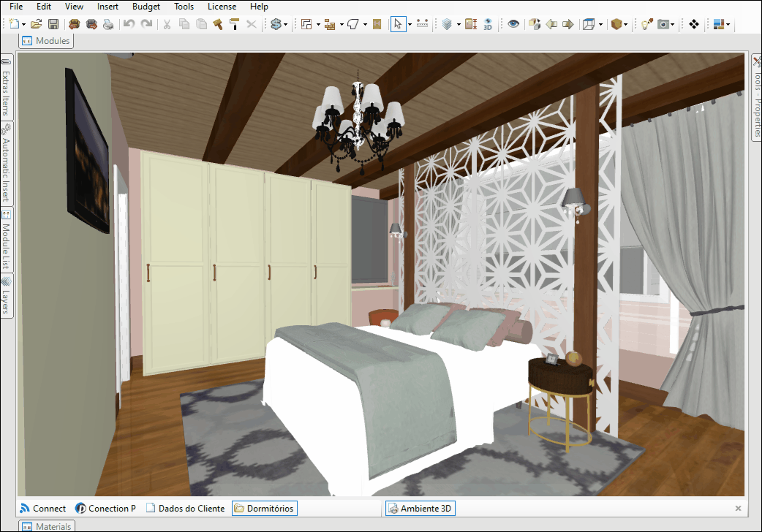Click the light bulb lighting icon
This screenshot has width=762, height=532.
[x=646, y=24]
